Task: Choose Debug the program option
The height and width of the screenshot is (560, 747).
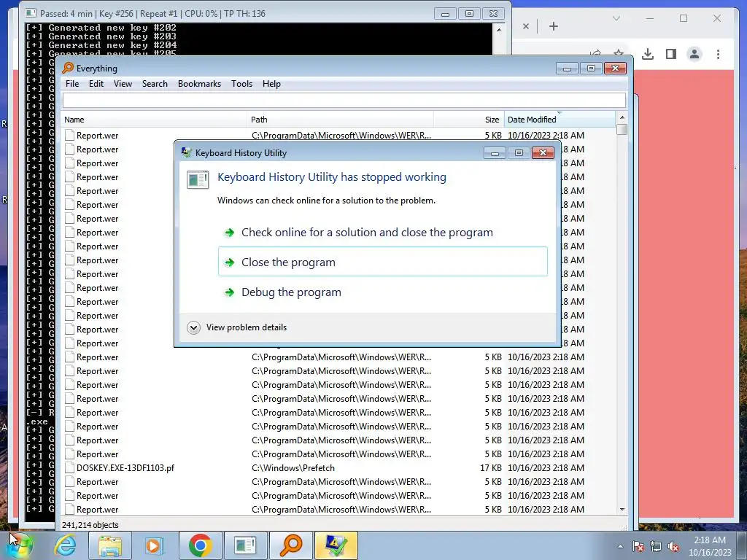Action: [382, 292]
